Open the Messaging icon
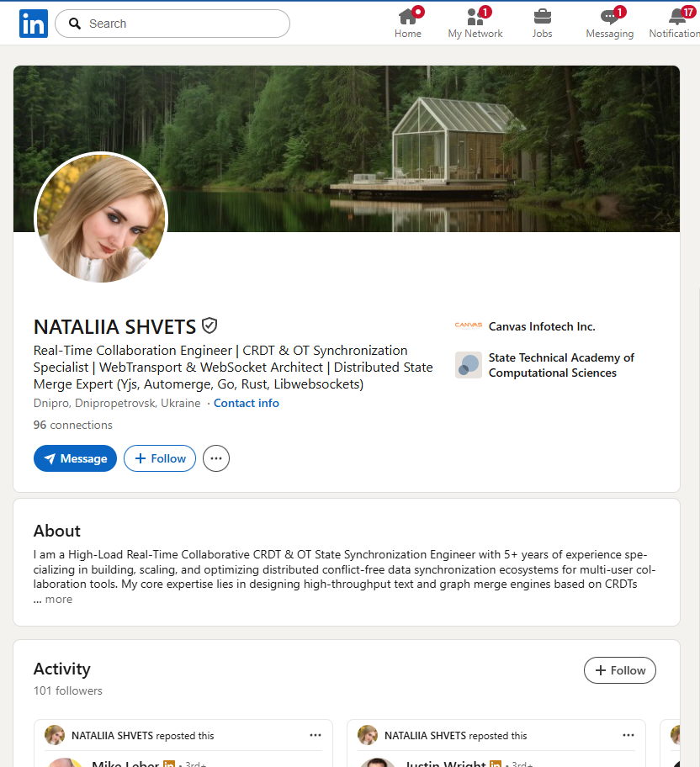The image size is (700, 767). tap(609, 17)
